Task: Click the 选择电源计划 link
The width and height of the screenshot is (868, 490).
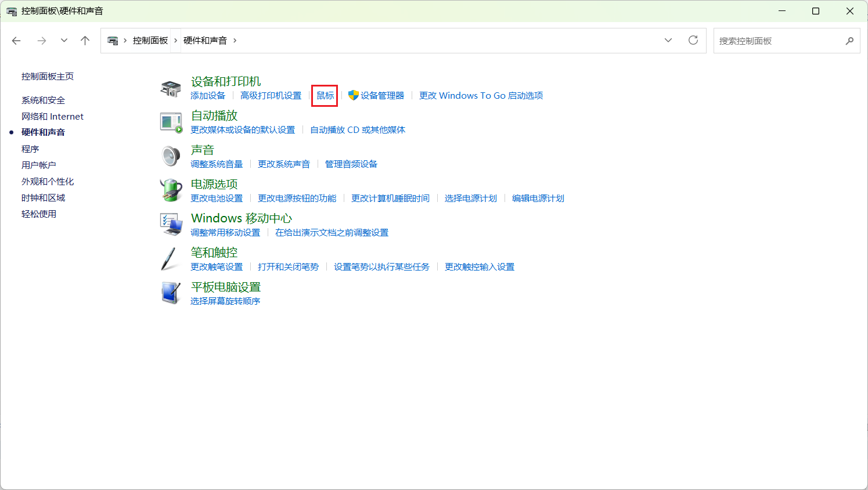Action: click(x=471, y=199)
